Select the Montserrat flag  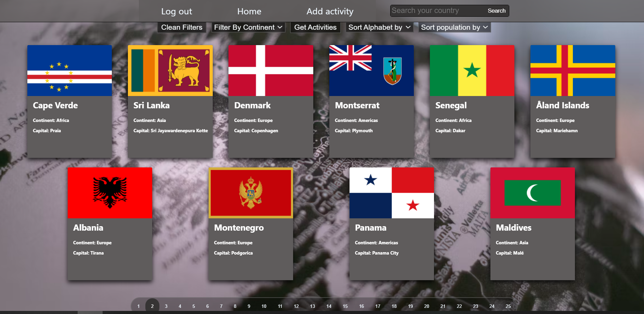click(x=371, y=70)
